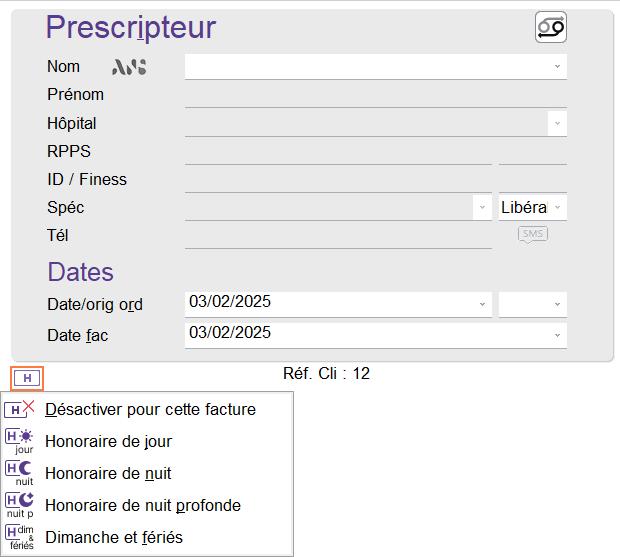Viewport: 620px width, 557px height.
Task: Click the Tél phone number field
Action: click(x=338, y=236)
